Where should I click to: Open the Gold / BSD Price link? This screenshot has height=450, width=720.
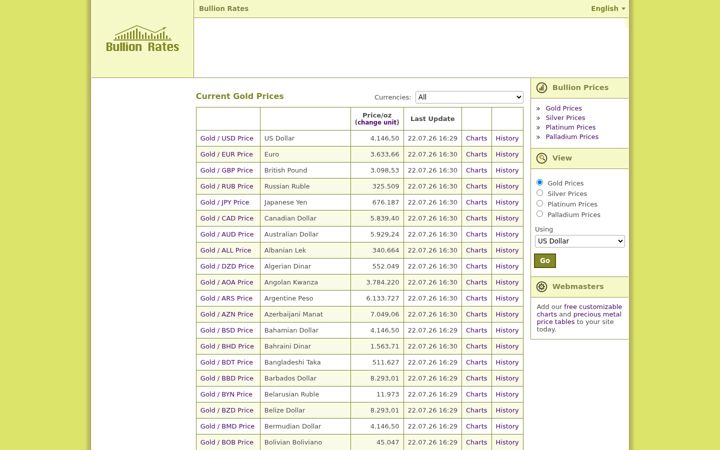click(x=226, y=331)
